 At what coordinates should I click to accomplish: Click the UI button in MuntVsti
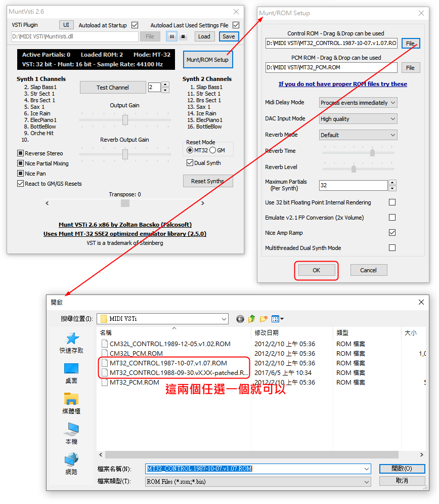66,25
